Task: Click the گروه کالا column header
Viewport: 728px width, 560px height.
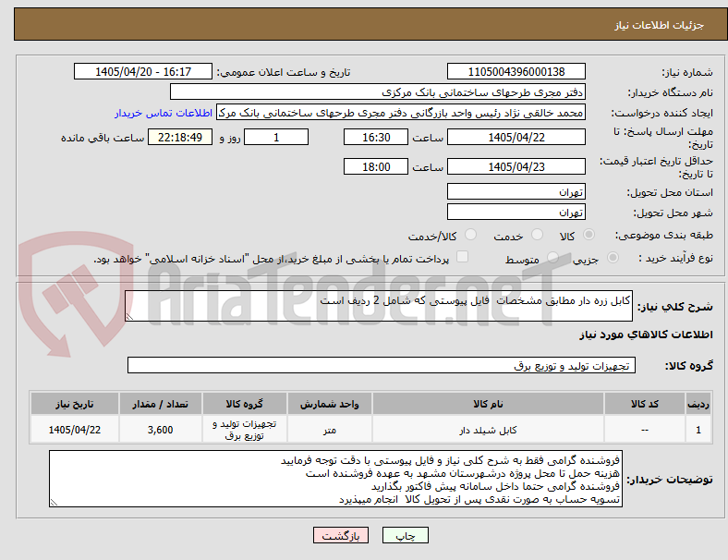Action: pos(244,404)
